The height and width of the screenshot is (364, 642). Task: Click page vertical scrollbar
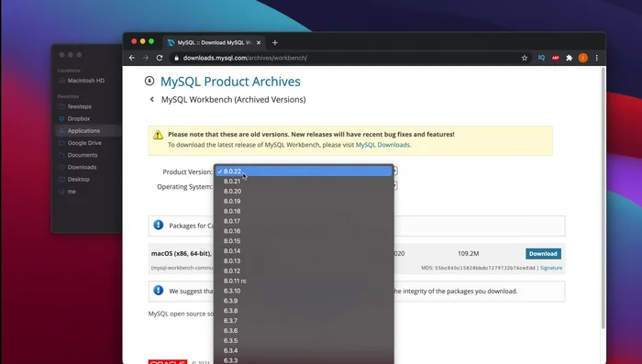(x=603, y=199)
